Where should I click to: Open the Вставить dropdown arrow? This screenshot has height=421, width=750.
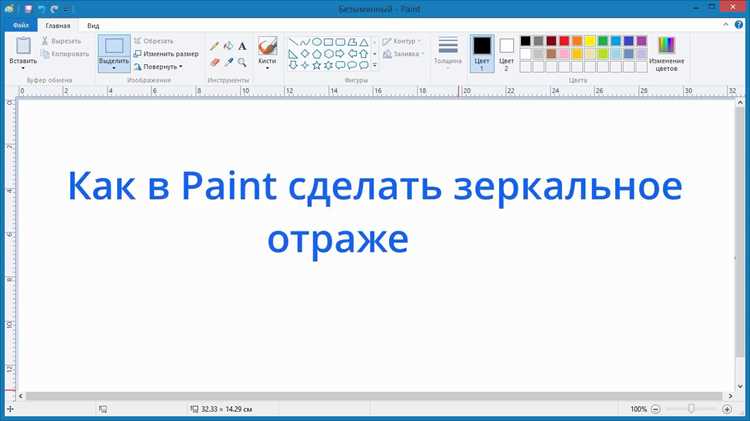click(23, 68)
